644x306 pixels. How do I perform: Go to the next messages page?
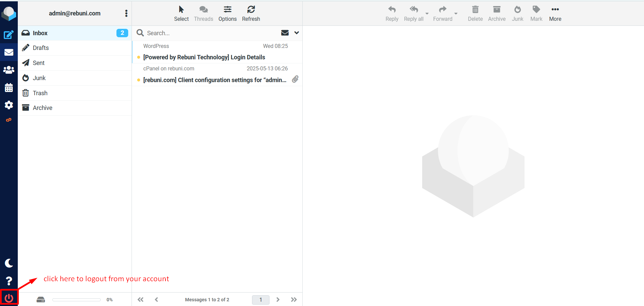[278, 300]
